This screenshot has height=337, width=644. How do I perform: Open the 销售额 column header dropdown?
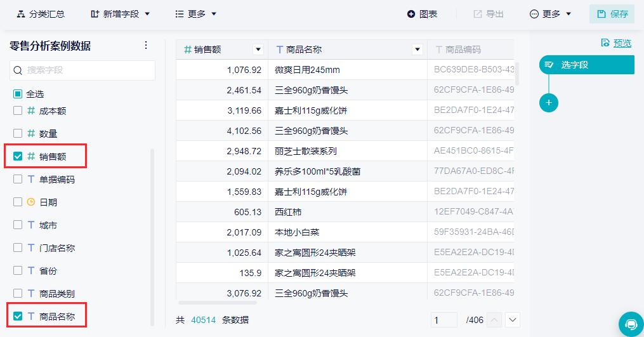pyautogui.click(x=258, y=50)
